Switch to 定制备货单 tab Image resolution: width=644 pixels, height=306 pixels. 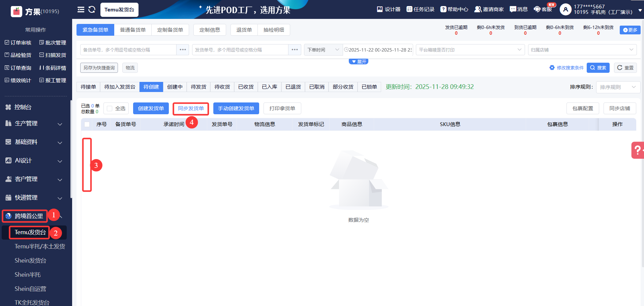coord(170,30)
